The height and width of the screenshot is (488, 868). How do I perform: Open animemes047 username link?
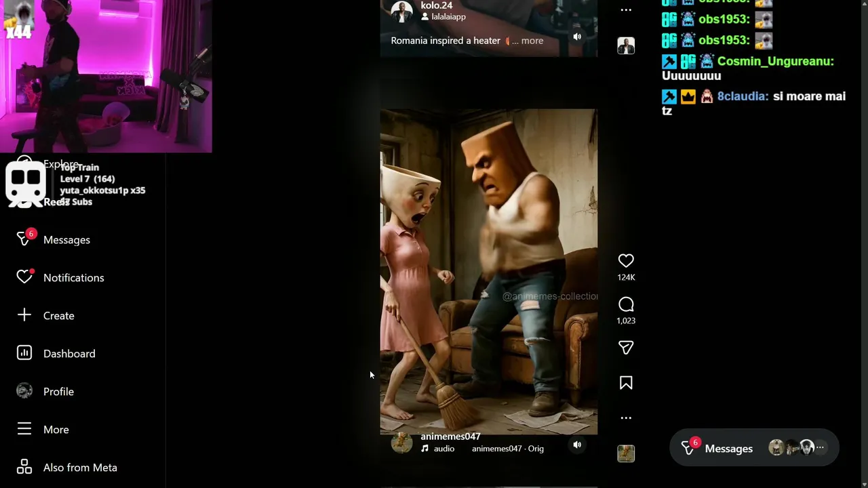click(450, 436)
